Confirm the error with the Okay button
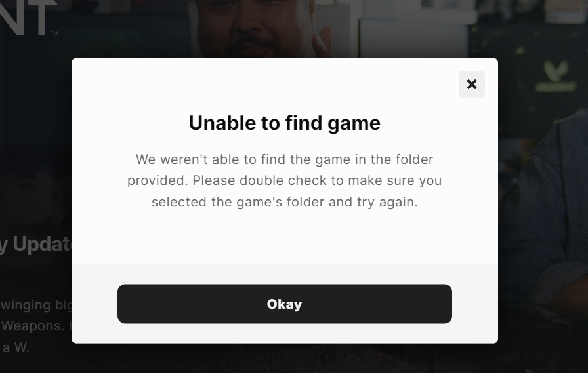 285,304
